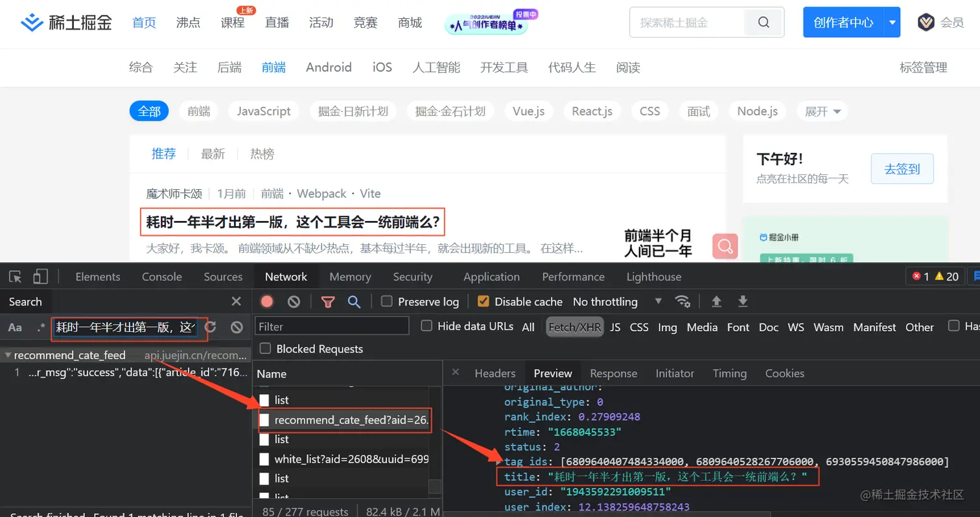
Task: Select the Vue.js tag
Action: pos(529,111)
